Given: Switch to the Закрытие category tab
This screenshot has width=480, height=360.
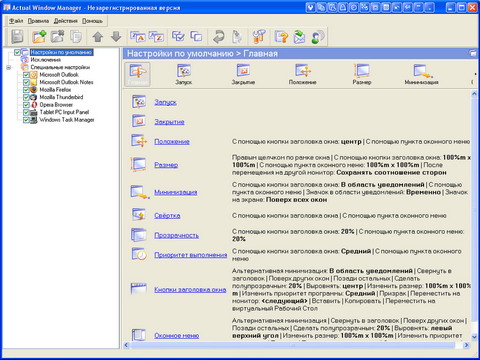Looking at the screenshot, I should click(x=243, y=74).
